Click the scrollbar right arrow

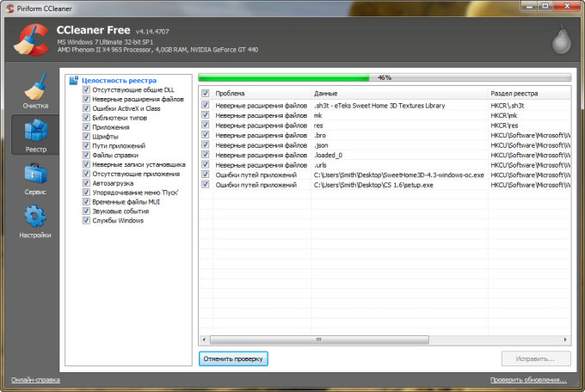point(565,340)
